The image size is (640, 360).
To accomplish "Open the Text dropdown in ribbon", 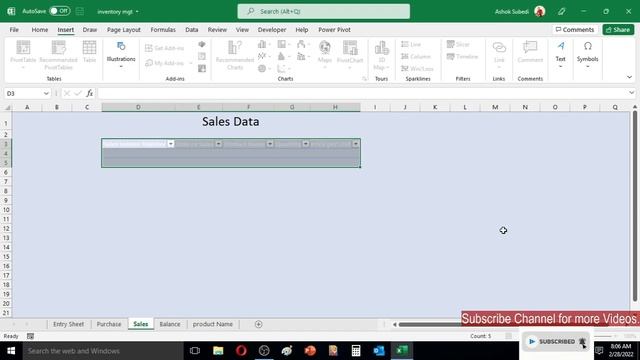I will point(560,54).
